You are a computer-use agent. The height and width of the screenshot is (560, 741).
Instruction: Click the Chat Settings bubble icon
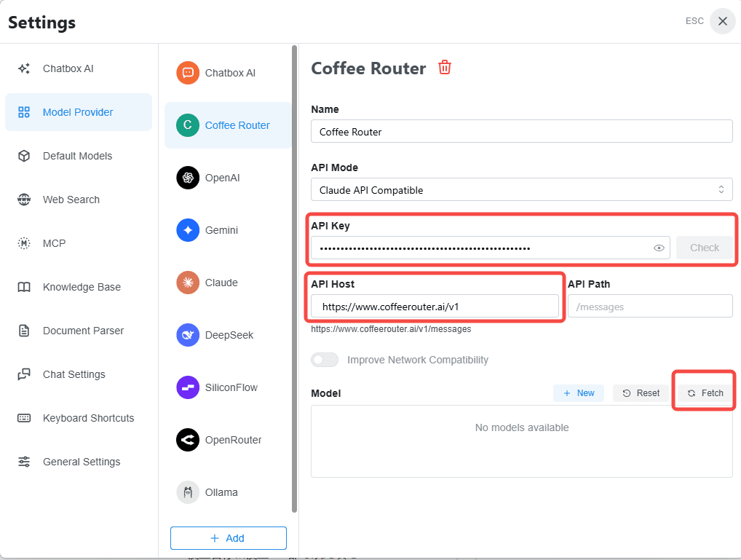[x=24, y=374]
